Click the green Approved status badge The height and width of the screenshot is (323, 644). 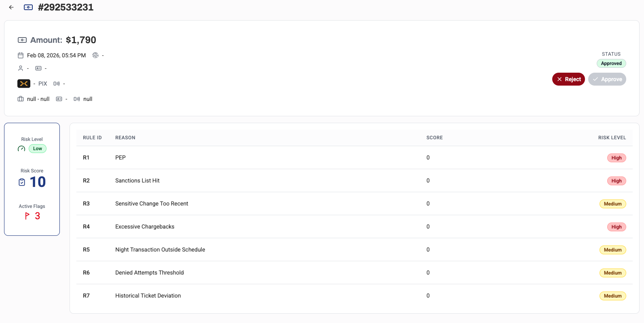tap(611, 63)
